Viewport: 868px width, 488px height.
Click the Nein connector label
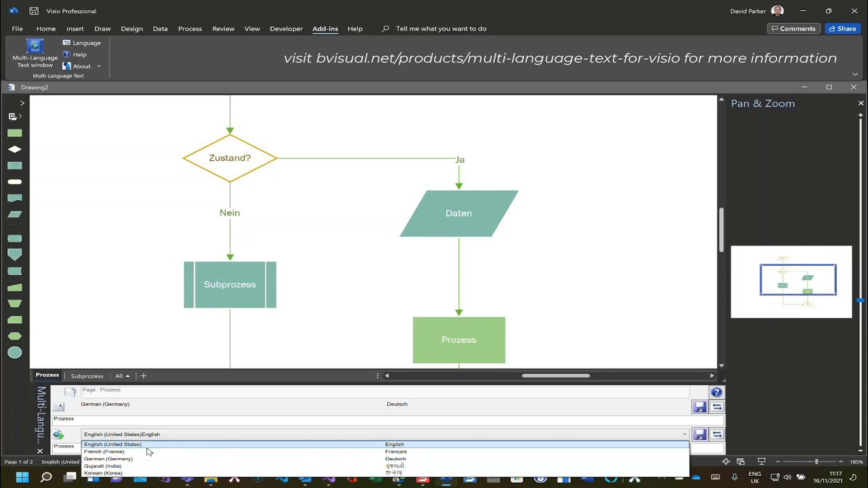(230, 213)
